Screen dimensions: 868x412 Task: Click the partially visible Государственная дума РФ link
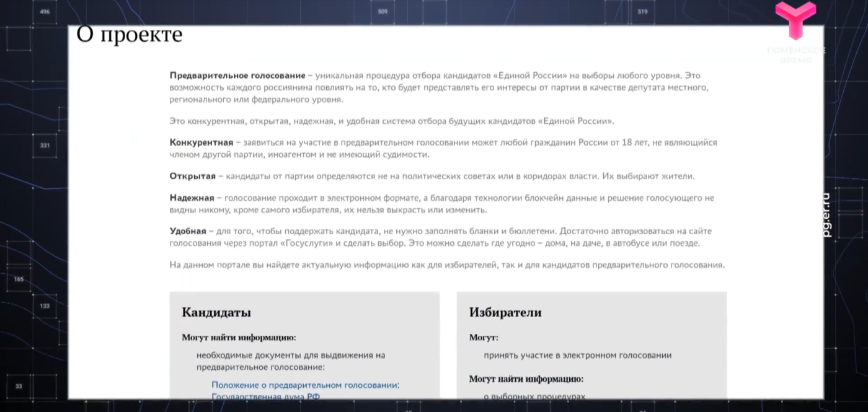[x=265, y=396]
